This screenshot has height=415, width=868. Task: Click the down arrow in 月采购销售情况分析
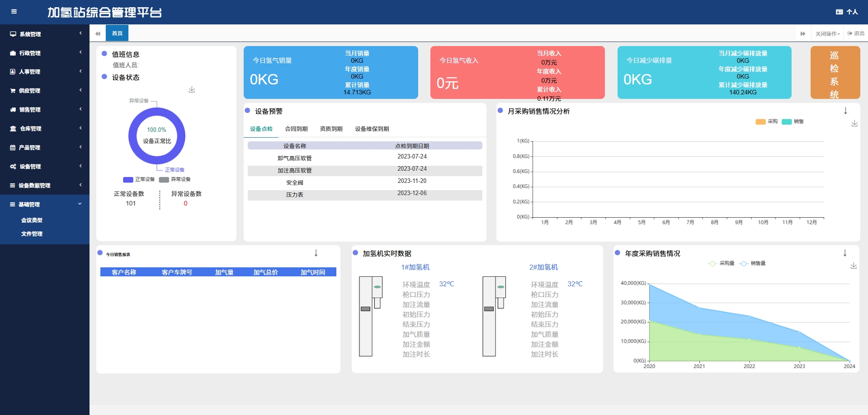click(845, 111)
